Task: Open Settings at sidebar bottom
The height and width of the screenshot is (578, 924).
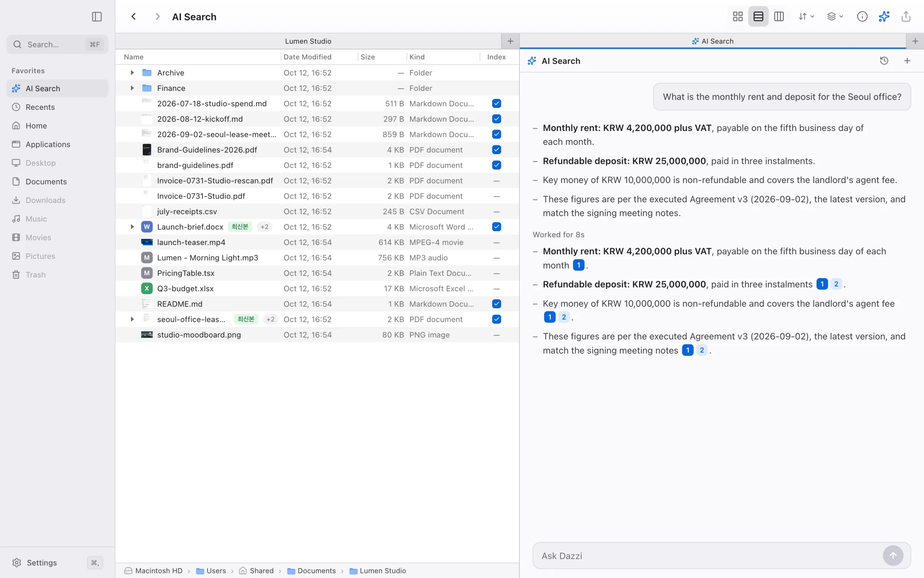Action: (x=57, y=563)
